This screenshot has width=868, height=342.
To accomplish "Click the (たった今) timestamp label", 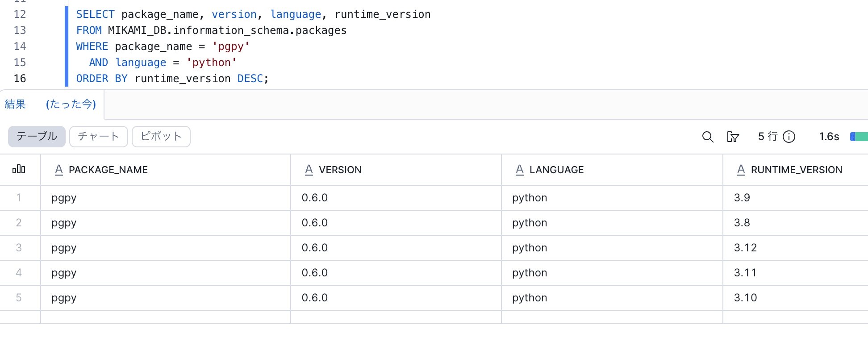I will [71, 104].
